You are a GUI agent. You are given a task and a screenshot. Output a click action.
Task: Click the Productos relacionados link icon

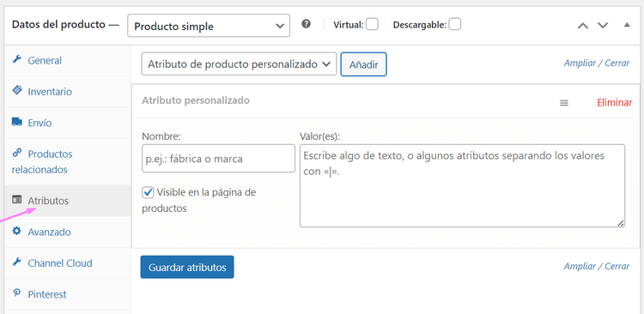click(17, 153)
